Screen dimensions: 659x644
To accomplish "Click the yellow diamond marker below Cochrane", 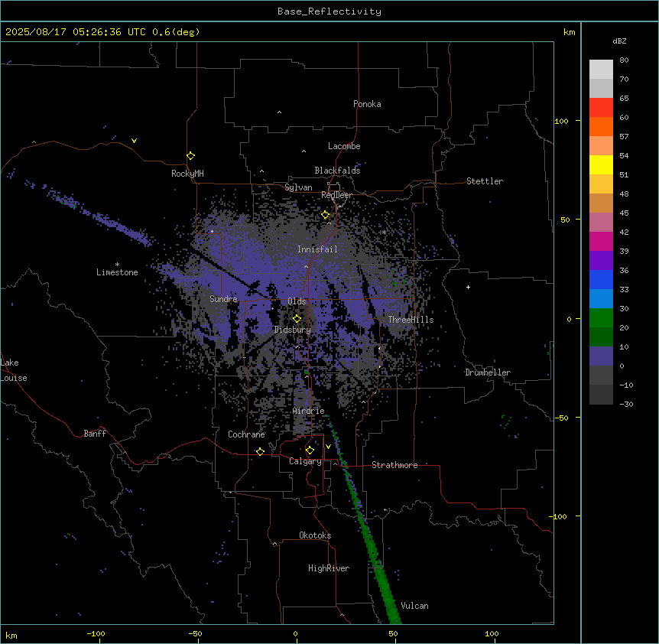I will pyautogui.click(x=260, y=451).
